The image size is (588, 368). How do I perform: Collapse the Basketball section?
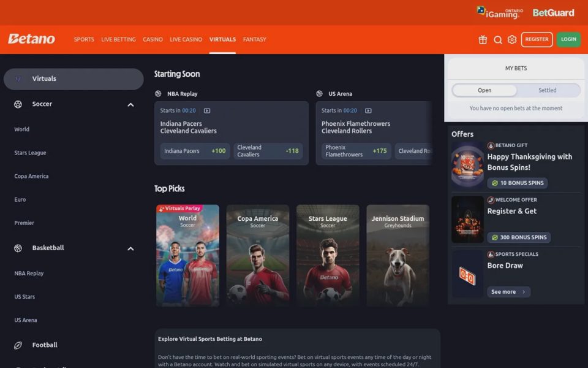coord(130,248)
